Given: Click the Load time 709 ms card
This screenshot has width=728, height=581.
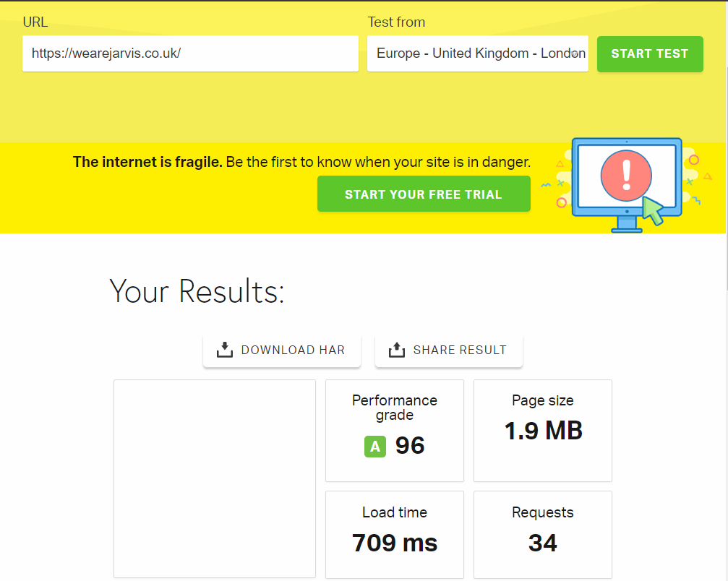Looking at the screenshot, I should (x=394, y=535).
